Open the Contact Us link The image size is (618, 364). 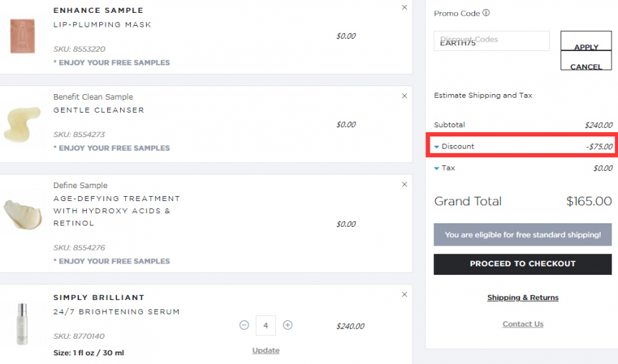[522, 325]
